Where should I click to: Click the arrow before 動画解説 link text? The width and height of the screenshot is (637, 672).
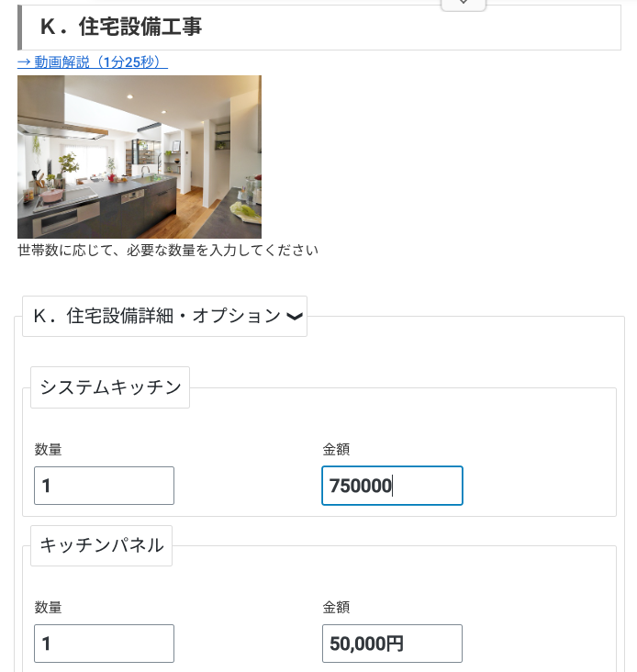[x=24, y=62]
